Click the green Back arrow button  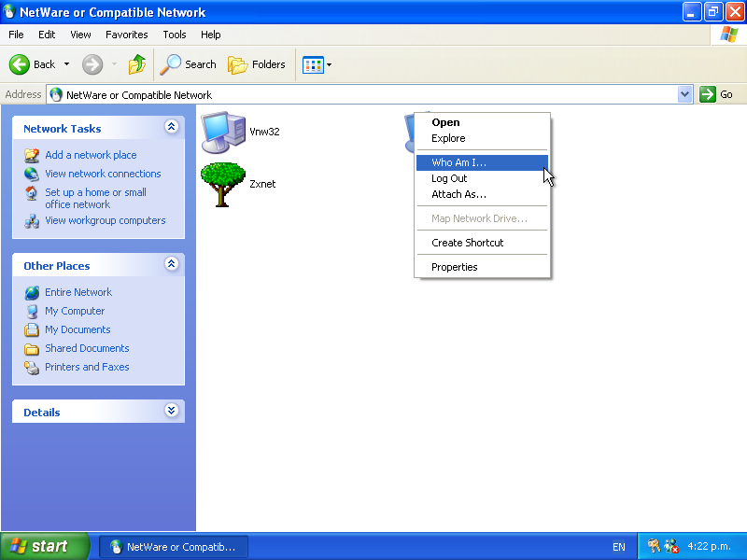point(20,64)
